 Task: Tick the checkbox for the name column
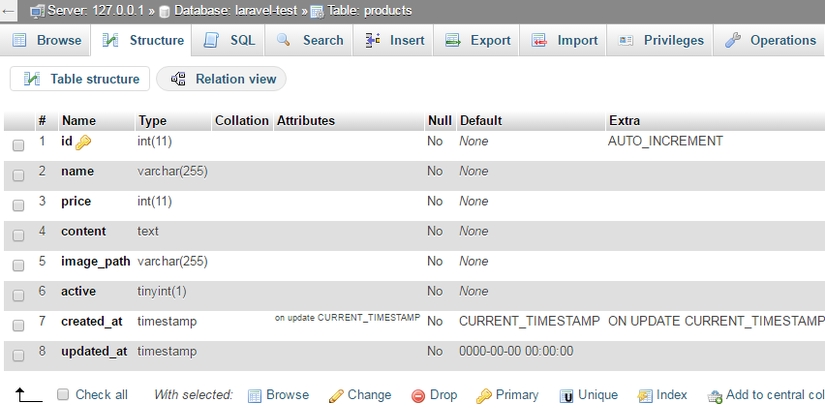[x=18, y=175]
